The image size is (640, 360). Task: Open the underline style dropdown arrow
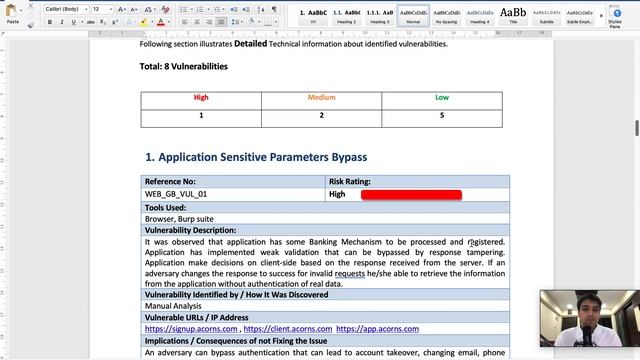point(82,22)
